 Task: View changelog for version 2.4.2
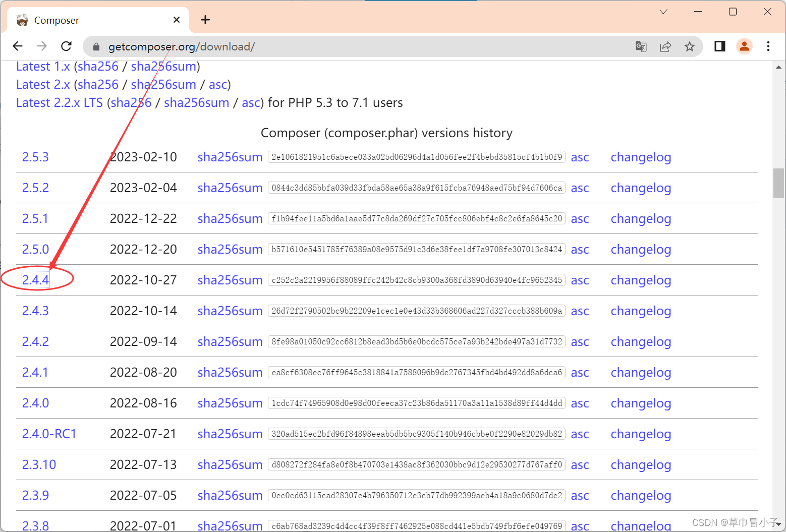pos(641,342)
